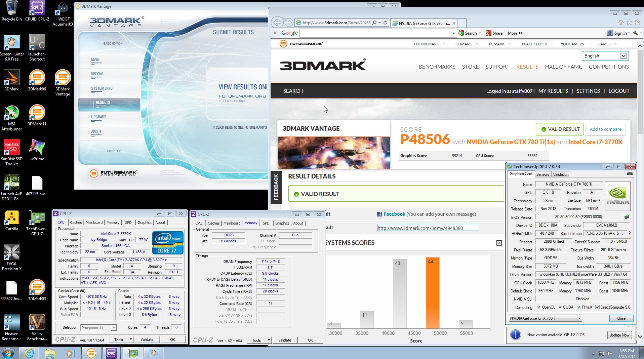Open the Mainboard tab in CPU-Z CPU window
Screen dimensions: 644x359
click(94, 223)
